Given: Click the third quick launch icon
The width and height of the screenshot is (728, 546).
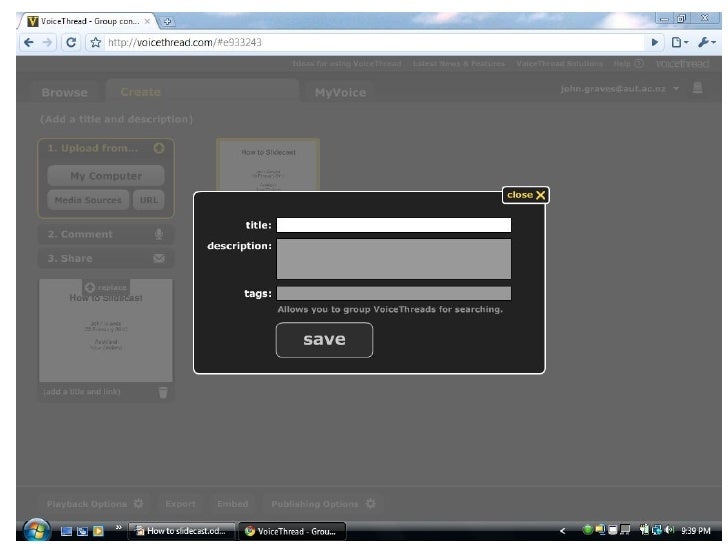Looking at the screenshot, I should tap(98, 531).
